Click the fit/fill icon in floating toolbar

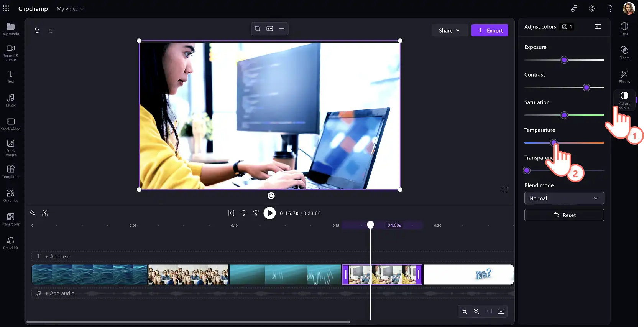click(270, 28)
